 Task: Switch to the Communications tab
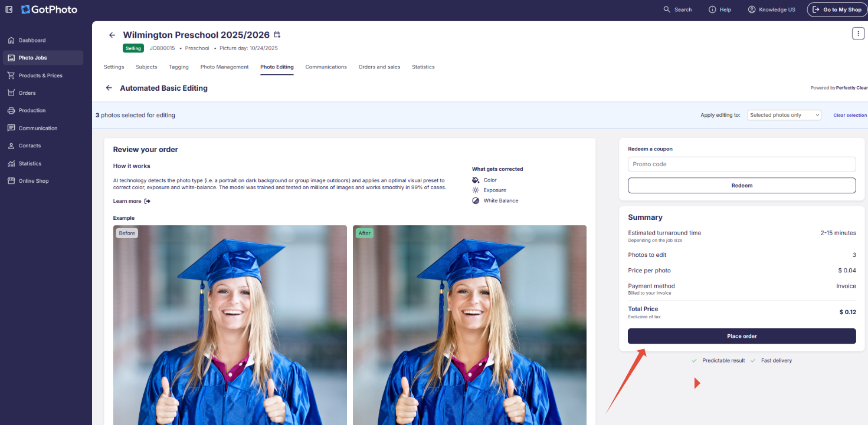[x=326, y=67]
